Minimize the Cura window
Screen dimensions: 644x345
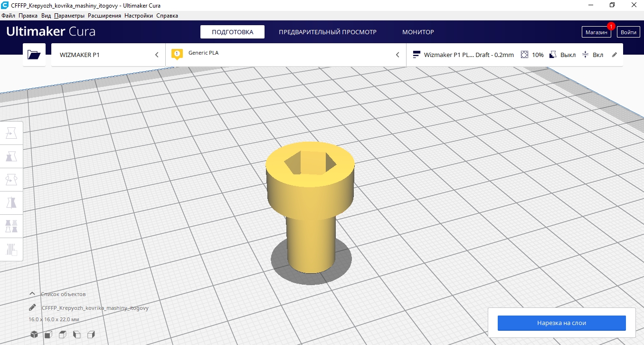(x=590, y=5)
